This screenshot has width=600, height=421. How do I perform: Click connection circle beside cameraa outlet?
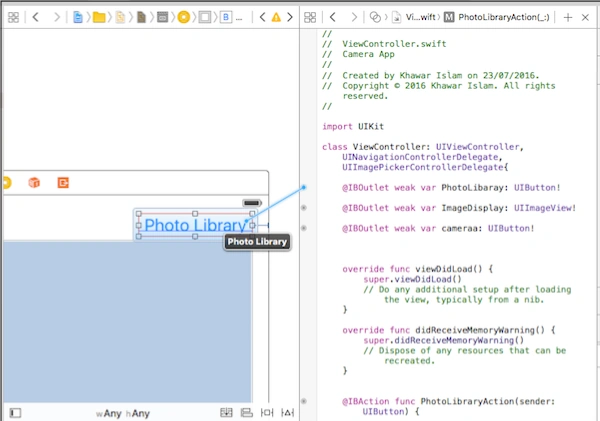tap(304, 228)
